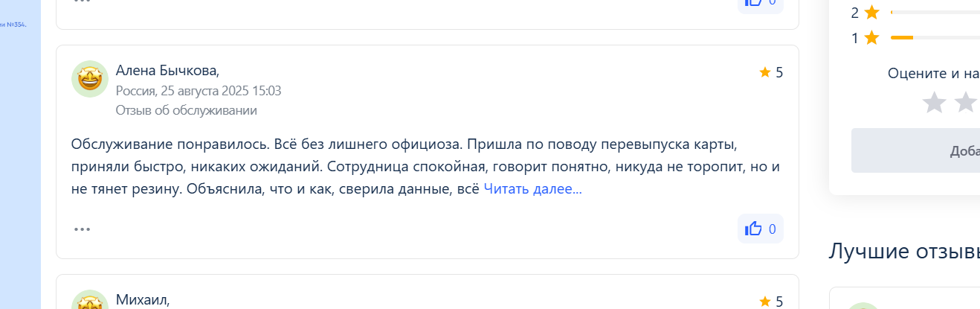Viewport: 980px width, 309px height.
Task: Click the yellow star in the 2-star row
Action: pyautogui.click(x=872, y=13)
